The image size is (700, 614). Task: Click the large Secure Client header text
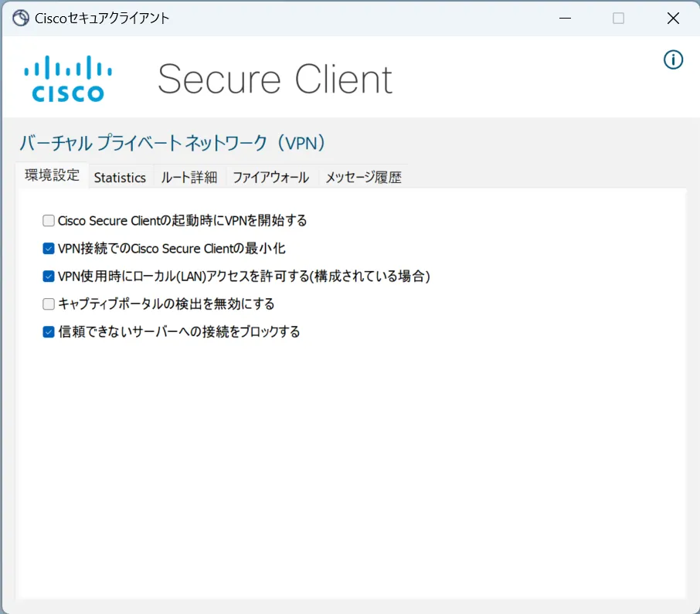(275, 79)
